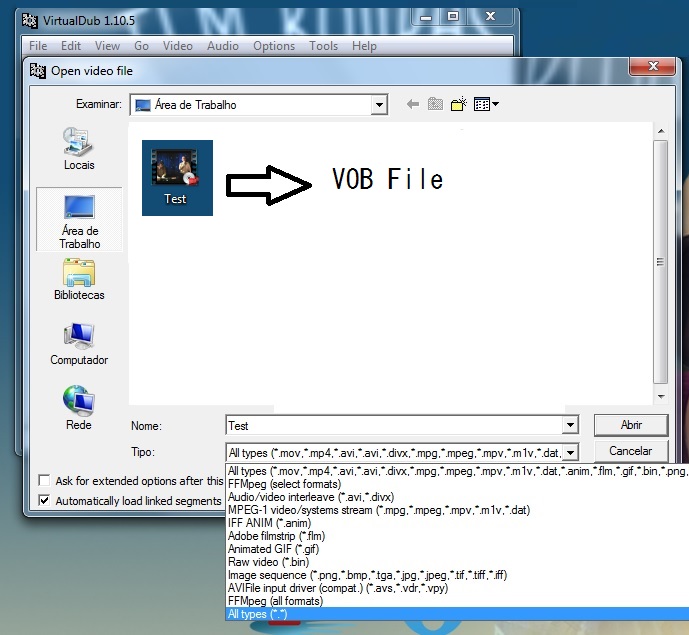689x635 pixels.
Task: Open Rede in the places sidebar
Action: 79,408
